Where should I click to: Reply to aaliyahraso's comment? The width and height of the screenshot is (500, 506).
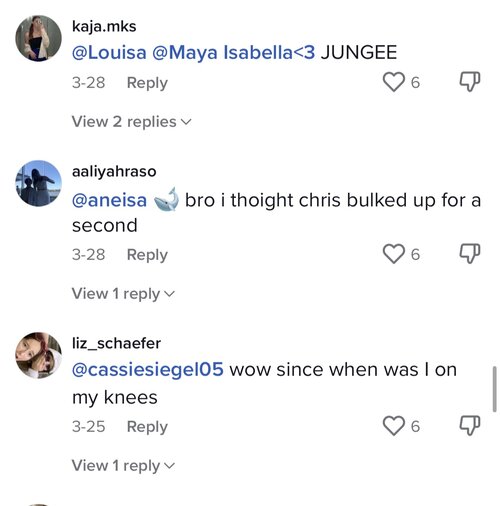coord(147,255)
